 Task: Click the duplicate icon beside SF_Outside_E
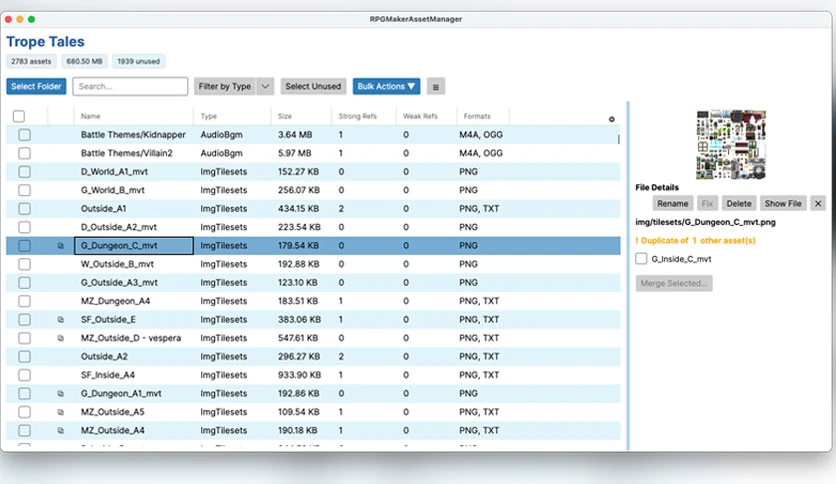(x=60, y=320)
